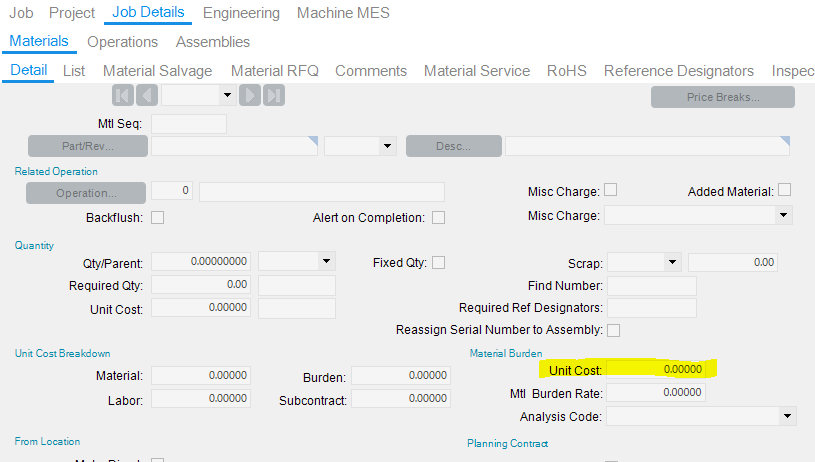Click the part number field beside Part/Rev
Viewport: 815px width, 462px height.
tap(234, 146)
